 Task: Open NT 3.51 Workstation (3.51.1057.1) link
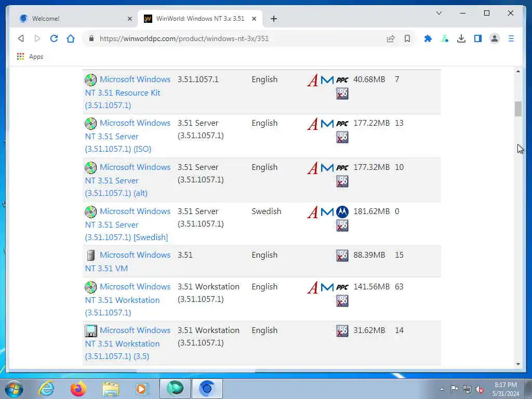tap(128, 300)
